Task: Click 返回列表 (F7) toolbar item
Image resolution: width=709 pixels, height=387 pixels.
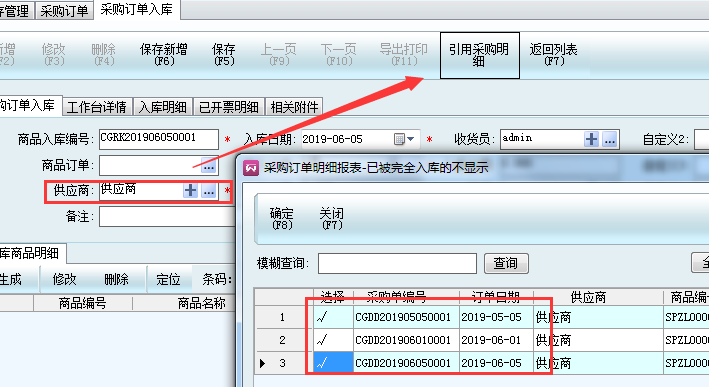Action: click(553, 55)
